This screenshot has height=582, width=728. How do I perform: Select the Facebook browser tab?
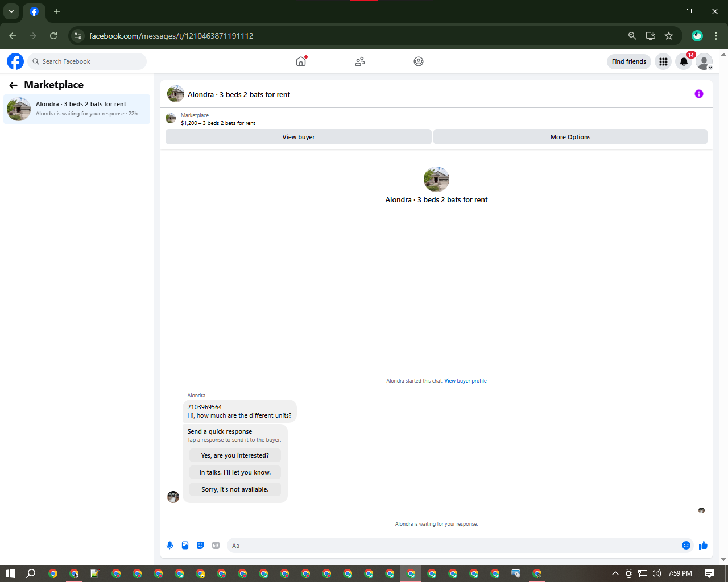click(x=34, y=11)
